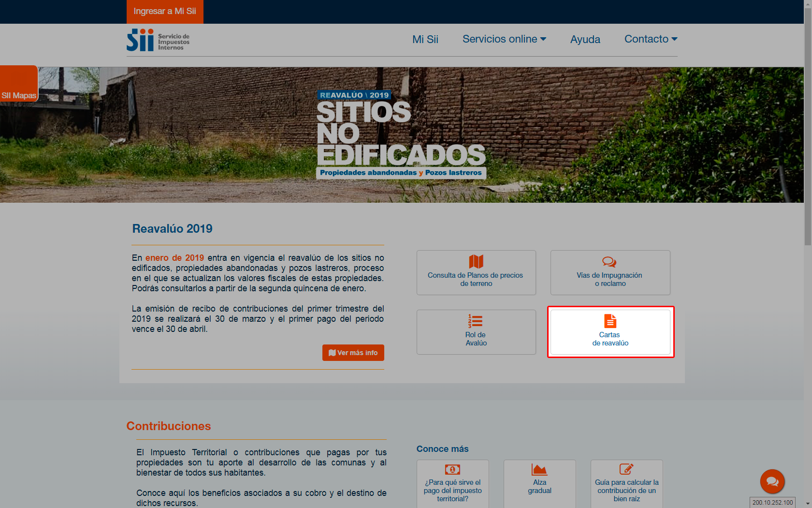Open the Ayuda menu item
Image resolution: width=812 pixels, height=508 pixels.
(585, 40)
